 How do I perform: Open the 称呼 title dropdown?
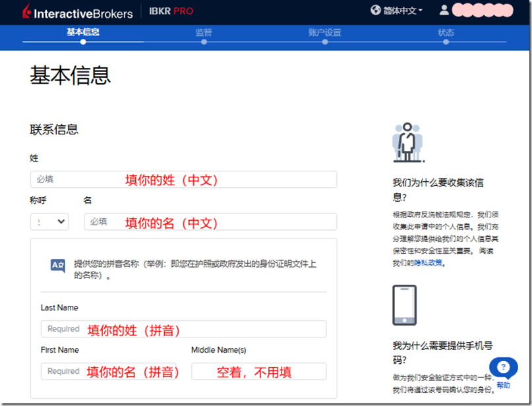[49, 221]
